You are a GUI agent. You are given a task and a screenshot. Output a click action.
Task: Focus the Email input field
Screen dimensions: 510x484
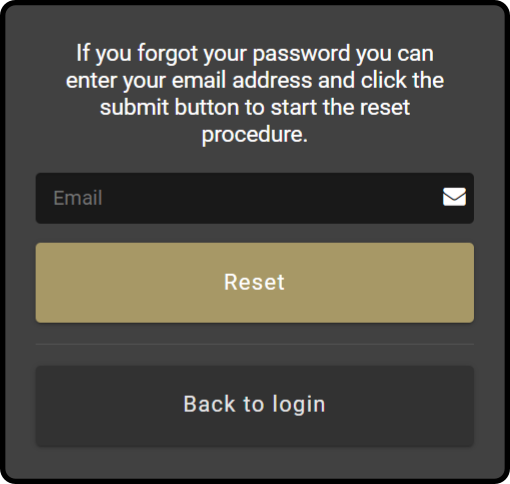(255, 198)
